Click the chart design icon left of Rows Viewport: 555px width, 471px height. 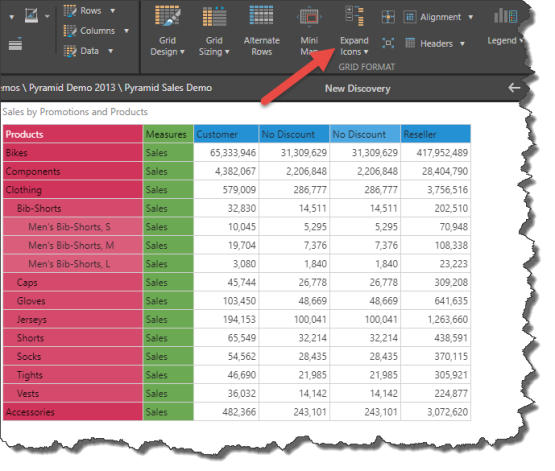tap(32, 16)
